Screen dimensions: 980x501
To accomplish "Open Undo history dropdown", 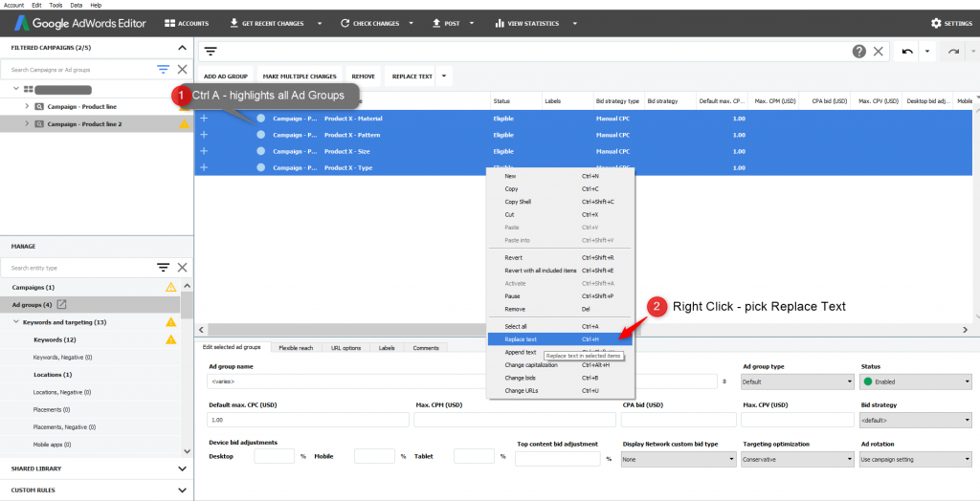I will pyautogui.click(x=927, y=52).
